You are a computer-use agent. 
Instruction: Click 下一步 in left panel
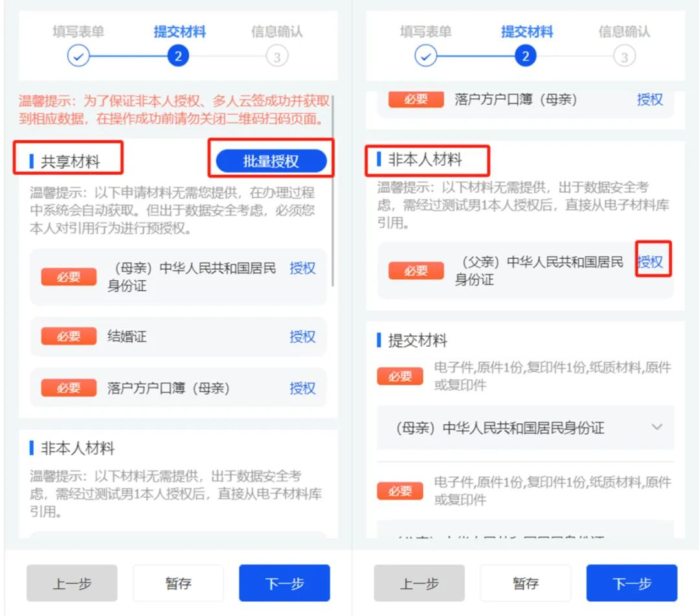[284, 583]
